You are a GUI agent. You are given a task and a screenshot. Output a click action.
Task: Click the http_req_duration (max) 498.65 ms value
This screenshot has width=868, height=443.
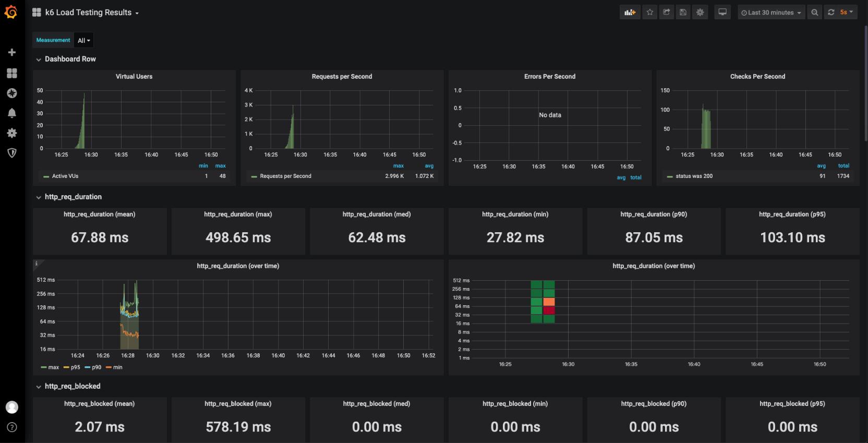[238, 238]
